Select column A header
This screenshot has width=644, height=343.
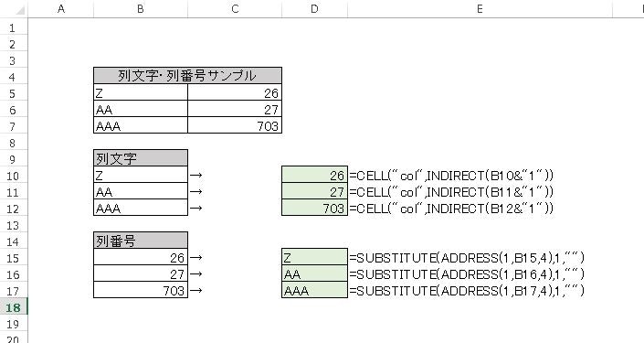tap(61, 9)
